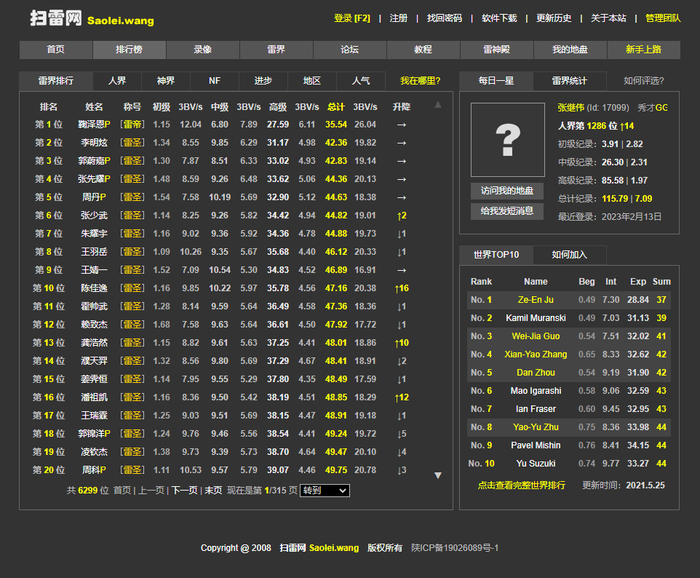Click the 访问我的地盘 button
The image size is (700, 578).
(x=507, y=190)
